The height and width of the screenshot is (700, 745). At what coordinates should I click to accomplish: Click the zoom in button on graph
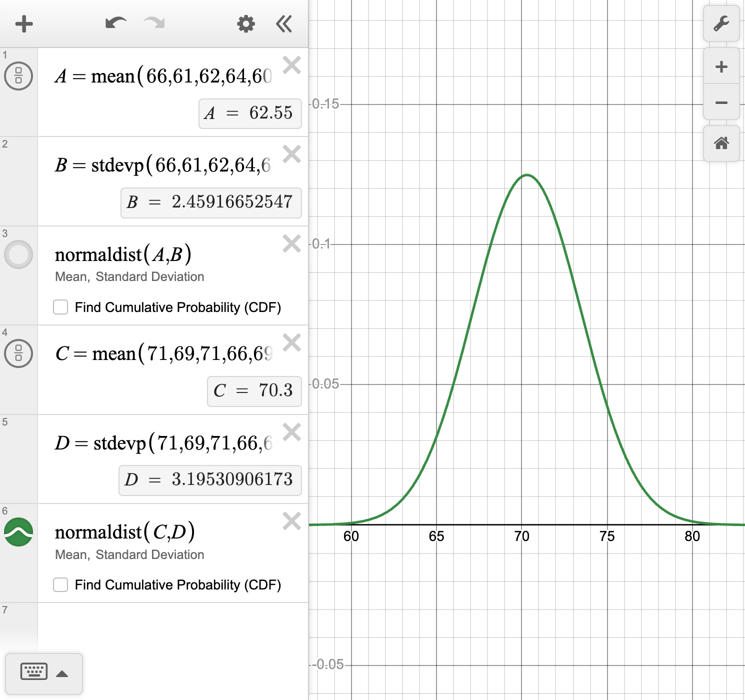[720, 66]
